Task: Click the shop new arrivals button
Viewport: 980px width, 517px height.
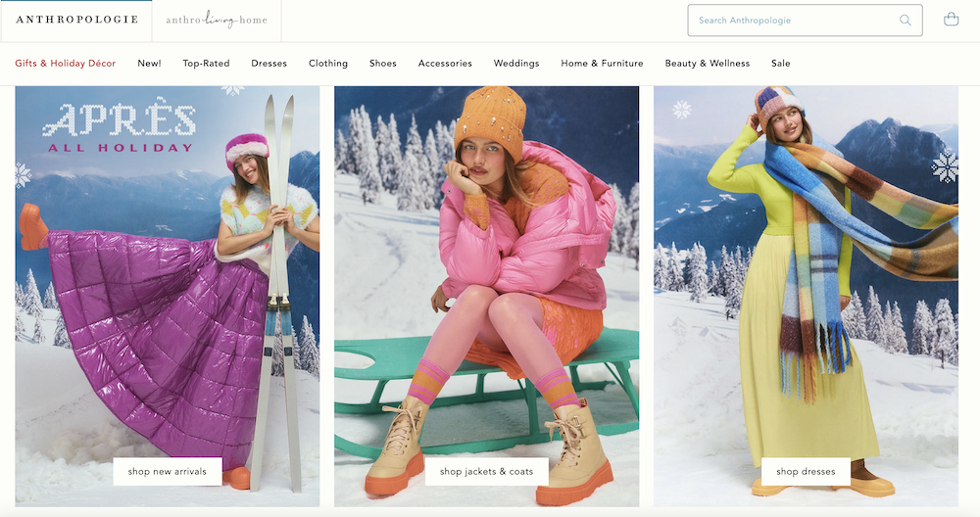Action: tap(167, 471)
